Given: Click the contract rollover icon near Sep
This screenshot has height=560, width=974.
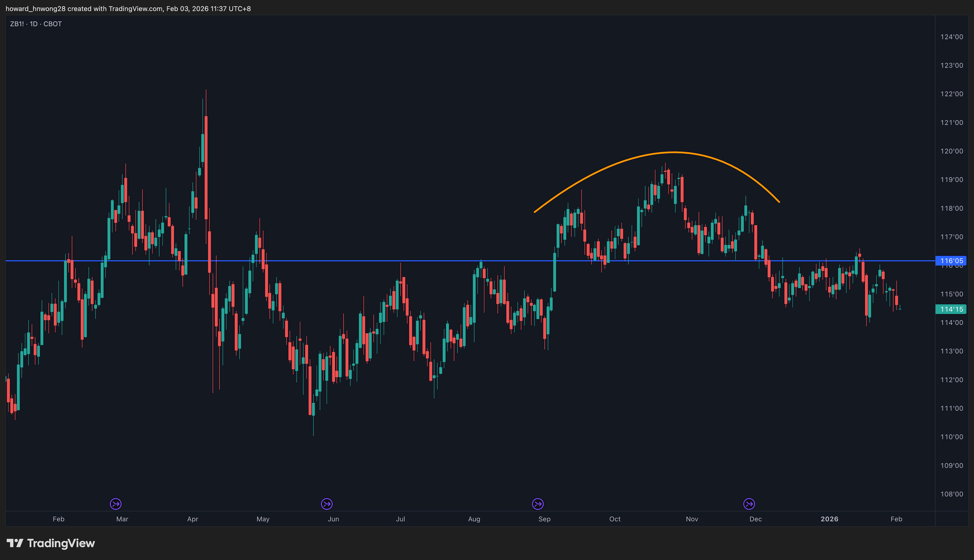Looking at the screenshot, I should (x=538, y=504).
